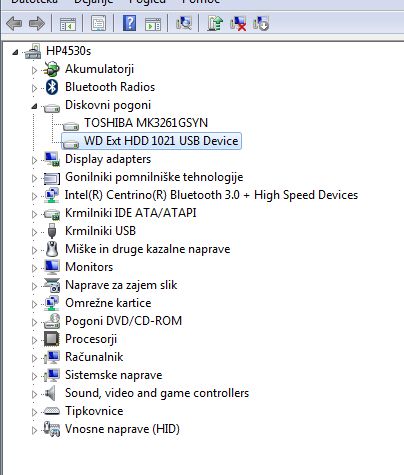Viewport: 404px width, 475px height.
Task: Open Properties via the toolbar sheet icon
Action: (x=99, y=23)
